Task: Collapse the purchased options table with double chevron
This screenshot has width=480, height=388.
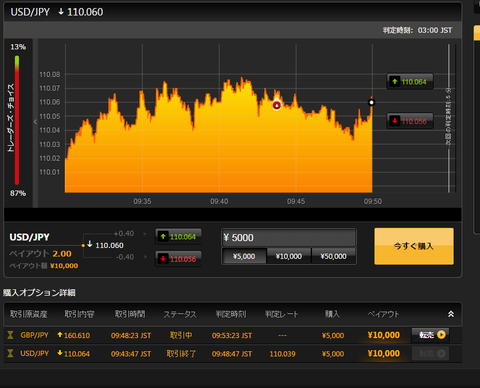Action: coord(451,314)
